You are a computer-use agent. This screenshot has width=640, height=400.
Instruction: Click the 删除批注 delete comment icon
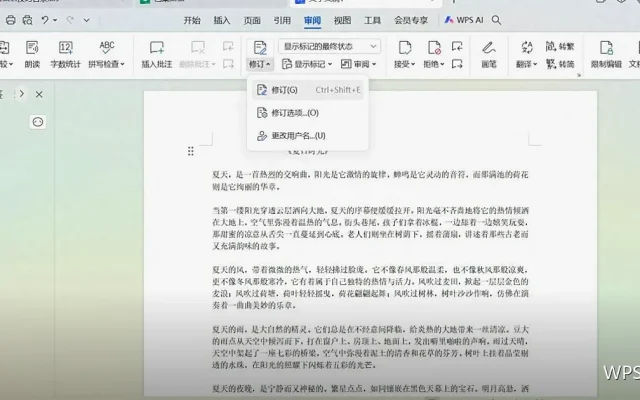coord(198,48)
